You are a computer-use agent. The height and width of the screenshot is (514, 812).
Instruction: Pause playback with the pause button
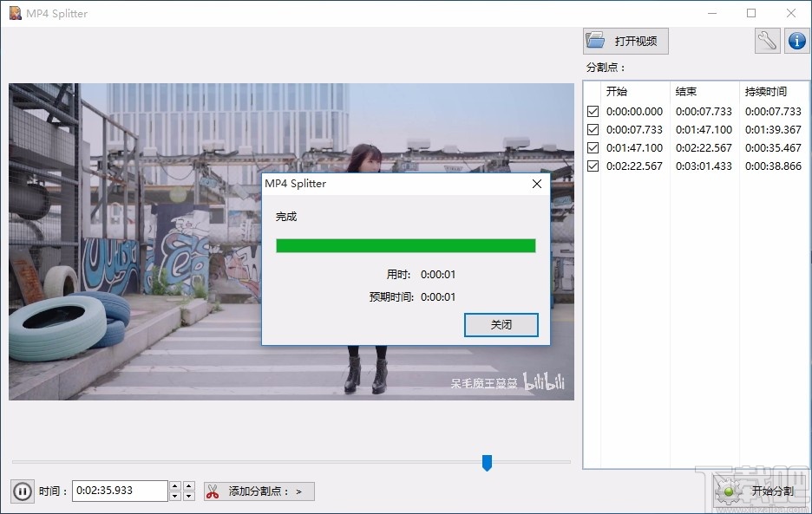click(23, 491)
